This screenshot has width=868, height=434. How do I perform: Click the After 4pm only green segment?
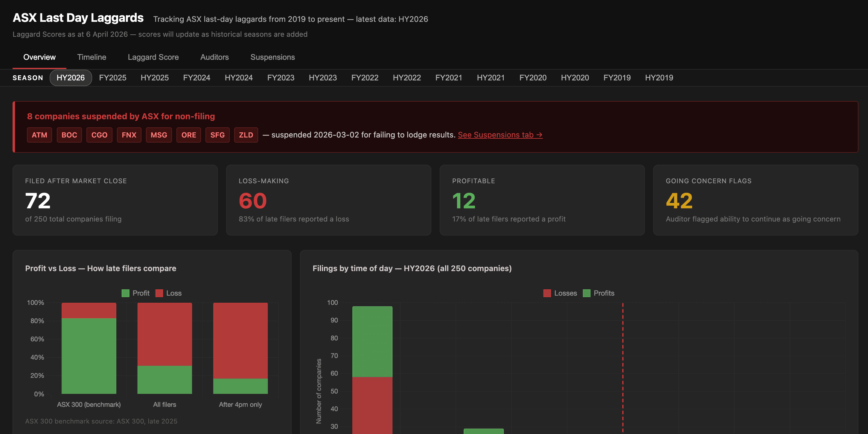coord(240,386)
